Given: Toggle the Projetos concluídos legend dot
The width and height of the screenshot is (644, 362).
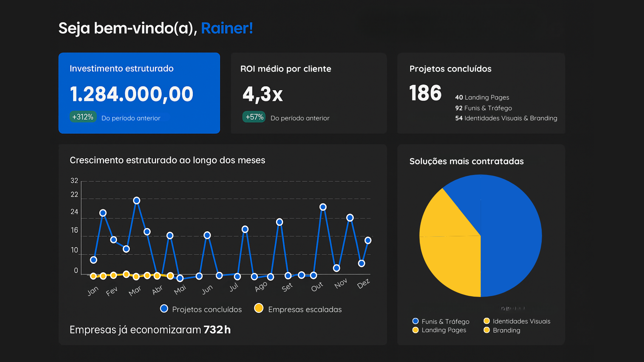Looking at the screenshot, I should (164, 308).
